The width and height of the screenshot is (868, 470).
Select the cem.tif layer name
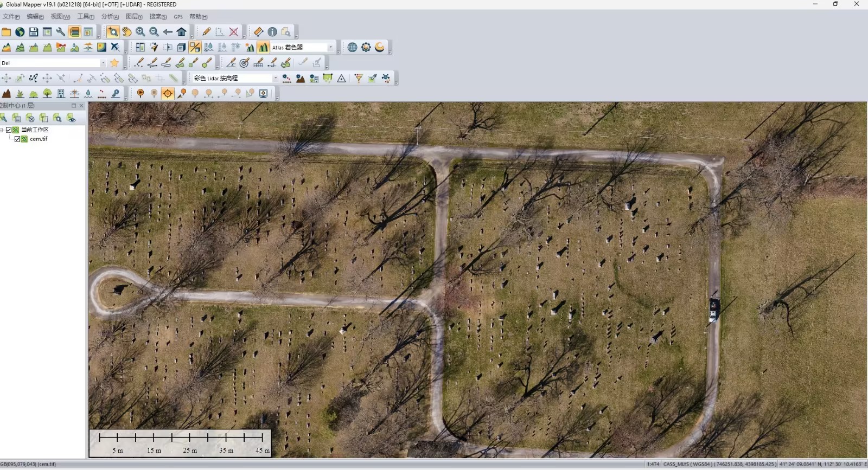pos(39,139)
